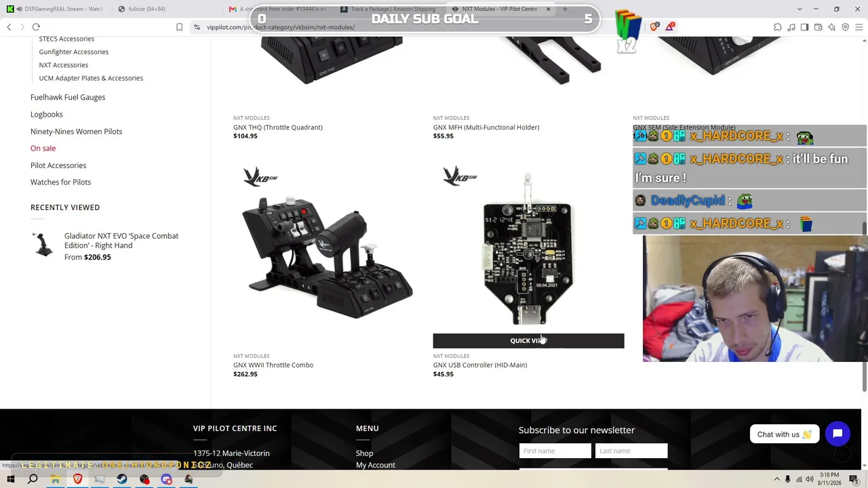Open the browser hamburger menu

(859, 27)
